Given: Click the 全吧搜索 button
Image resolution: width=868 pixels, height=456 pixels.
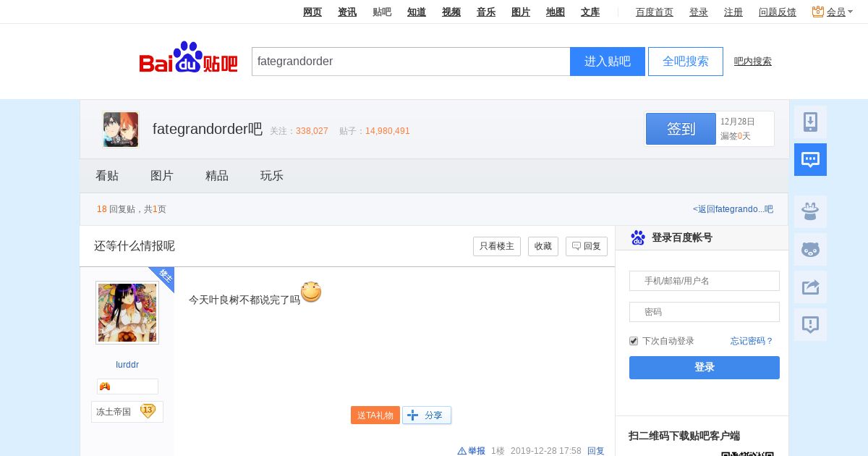Looking at the screenshot, I should [x=686, y=62].
